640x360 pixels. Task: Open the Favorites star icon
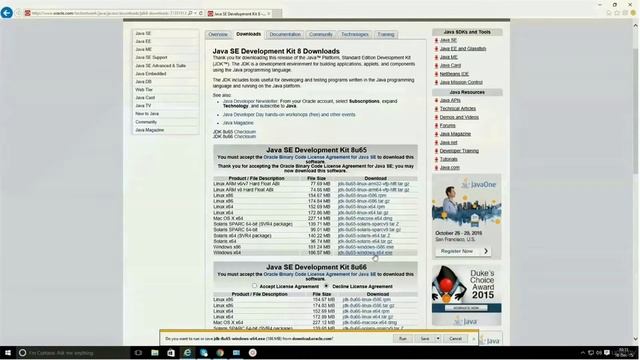click(x=617, y=13)
